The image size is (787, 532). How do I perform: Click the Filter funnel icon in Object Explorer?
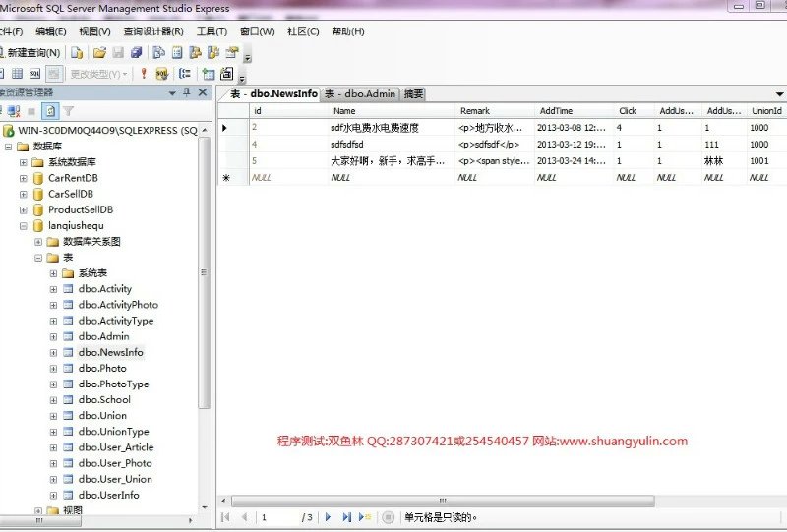click(x=68, y=111)
